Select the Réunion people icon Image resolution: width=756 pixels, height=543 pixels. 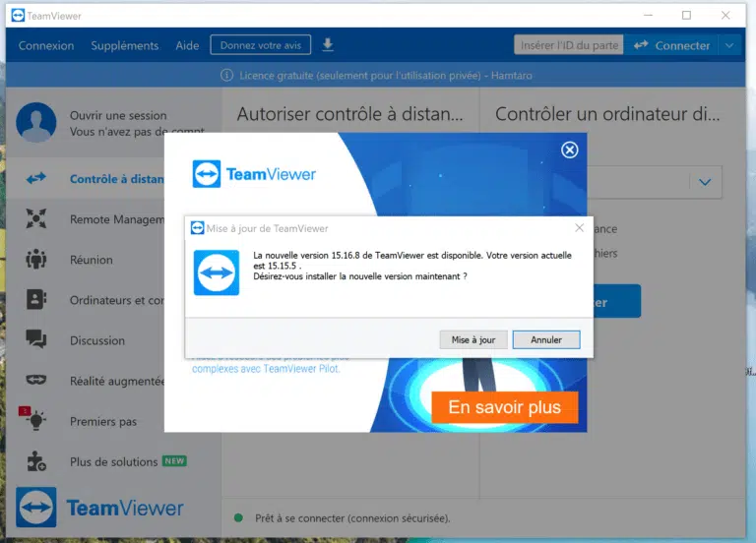click(x=36, y=260)
